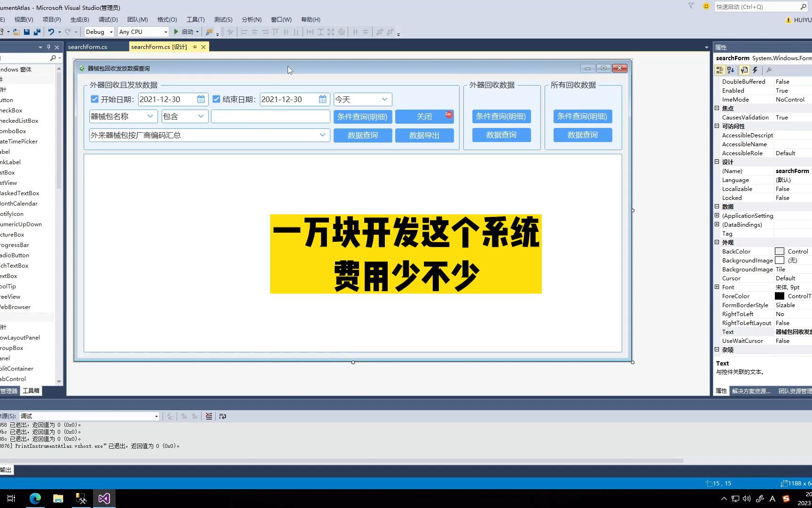Open the 项目(P) menu
The height and width of the screenshot is (508, 812).
52,20
